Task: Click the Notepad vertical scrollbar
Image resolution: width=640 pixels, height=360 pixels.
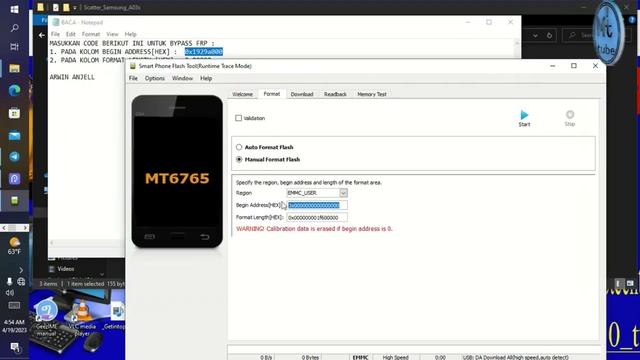Action: (x=517, y=49)
